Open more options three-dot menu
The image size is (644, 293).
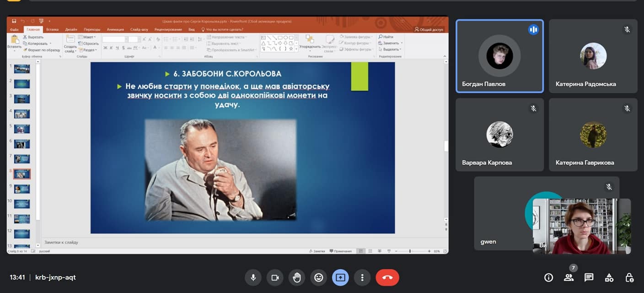pos(362,277)
